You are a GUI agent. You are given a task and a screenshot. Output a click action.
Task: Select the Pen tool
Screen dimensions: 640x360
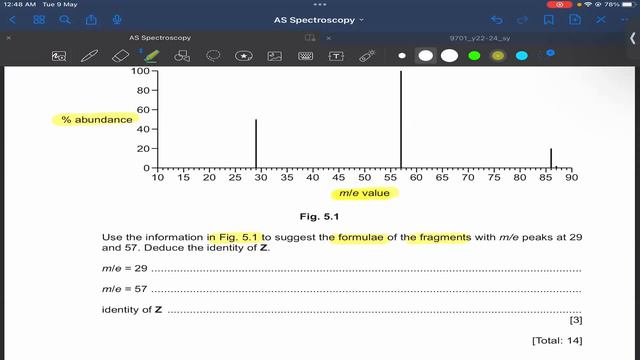(89, 56)
